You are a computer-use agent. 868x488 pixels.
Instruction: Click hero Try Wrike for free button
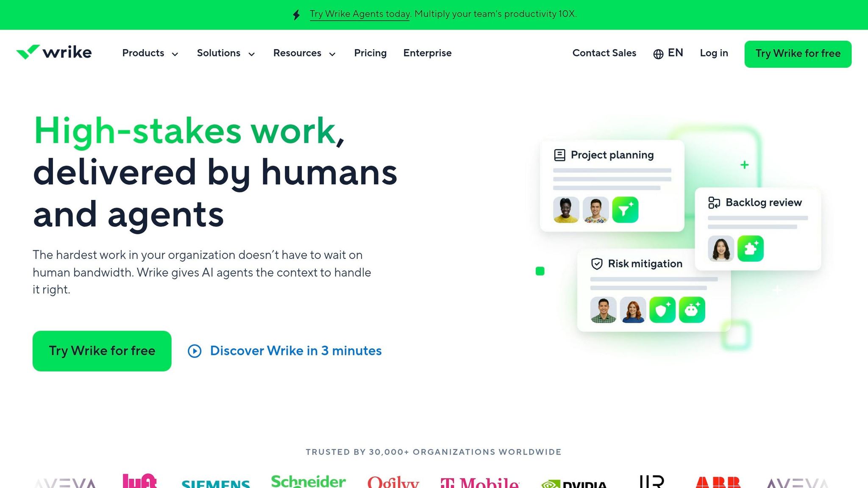(x=102, y=351)
